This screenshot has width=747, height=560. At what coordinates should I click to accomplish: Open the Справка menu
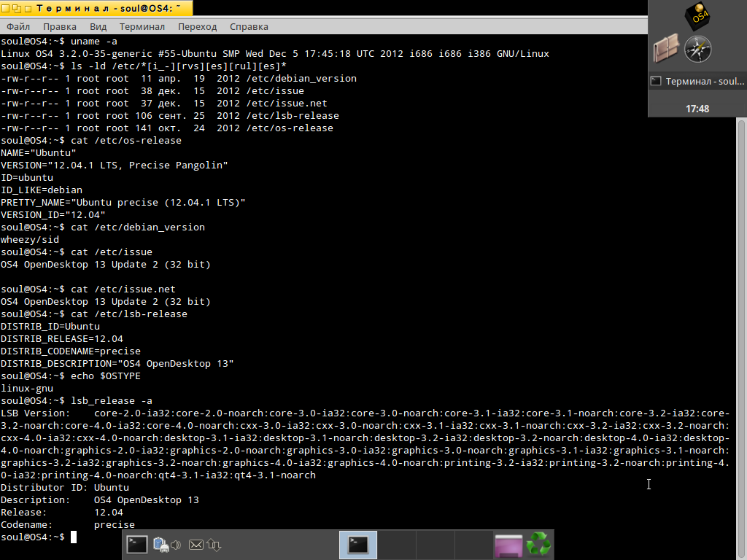(x=249, y=27)
